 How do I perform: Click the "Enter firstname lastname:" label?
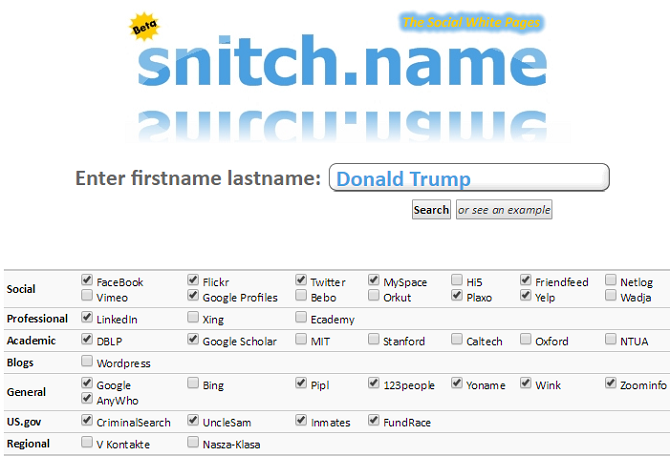[198, 178]
